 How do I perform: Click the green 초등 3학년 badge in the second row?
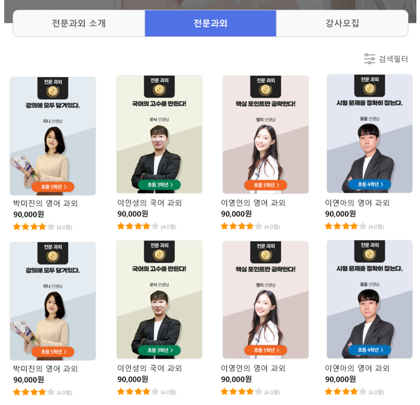[159, 350]
